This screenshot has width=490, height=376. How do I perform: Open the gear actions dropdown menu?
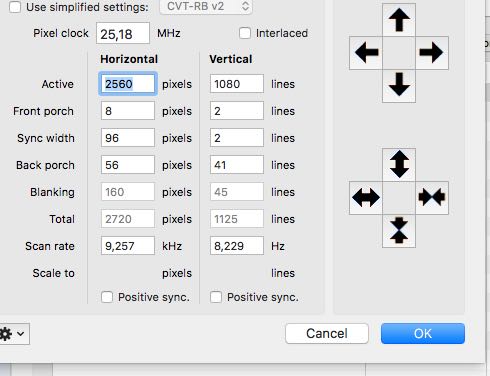[13, 334]
